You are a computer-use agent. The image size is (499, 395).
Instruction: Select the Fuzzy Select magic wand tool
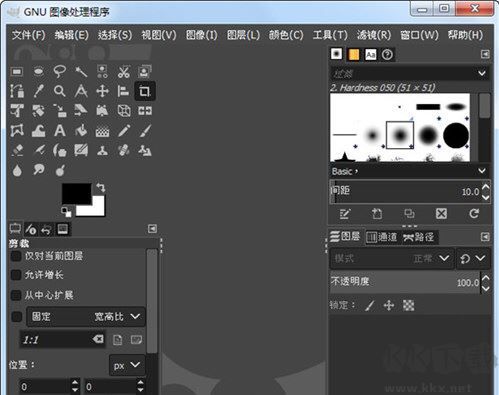point(81,71)
